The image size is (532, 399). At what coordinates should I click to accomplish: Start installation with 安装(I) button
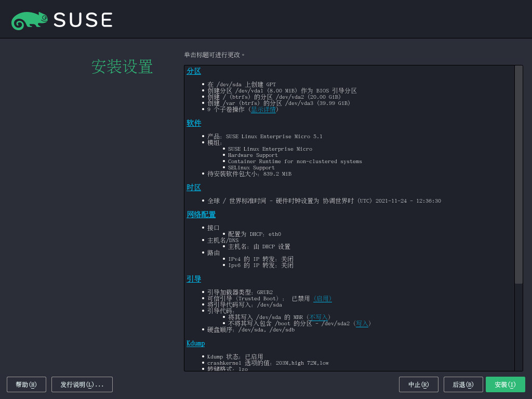coord(505,384)
